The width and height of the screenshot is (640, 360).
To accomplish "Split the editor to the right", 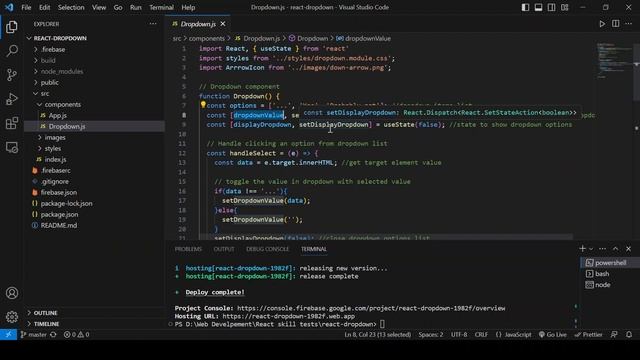I will click(616, 24).
